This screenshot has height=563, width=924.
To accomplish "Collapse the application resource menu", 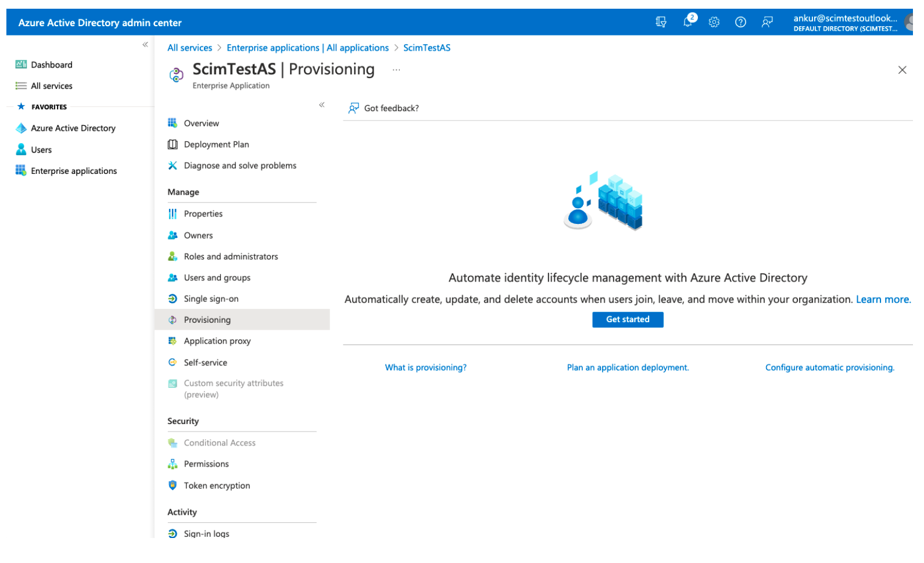I will 321,105.
